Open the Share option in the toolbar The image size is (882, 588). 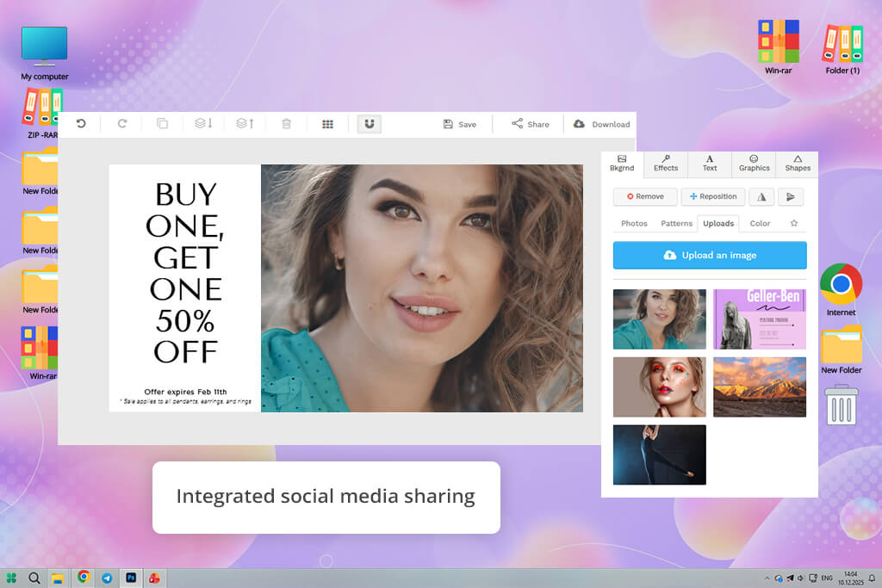point(530,124)
